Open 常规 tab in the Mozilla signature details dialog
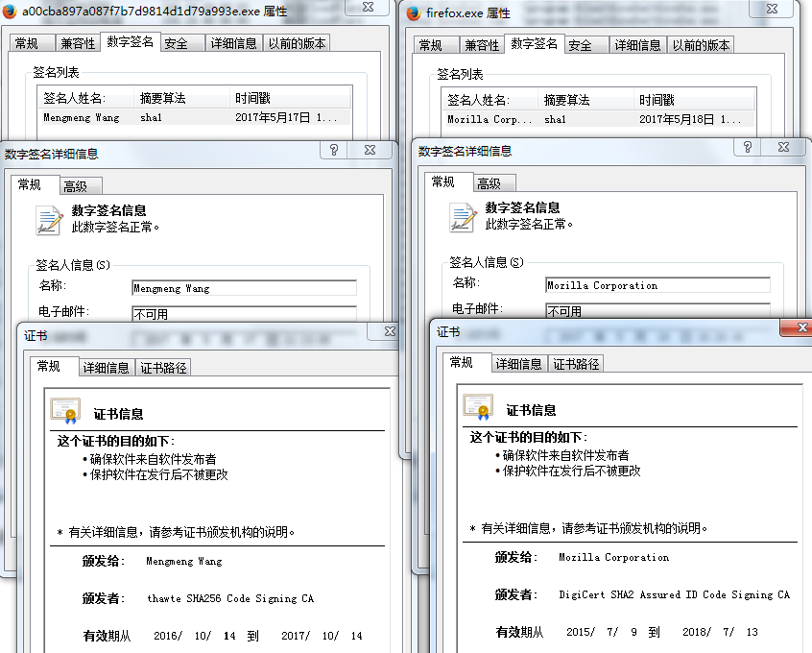812x653 pixels. pos(448,181)
